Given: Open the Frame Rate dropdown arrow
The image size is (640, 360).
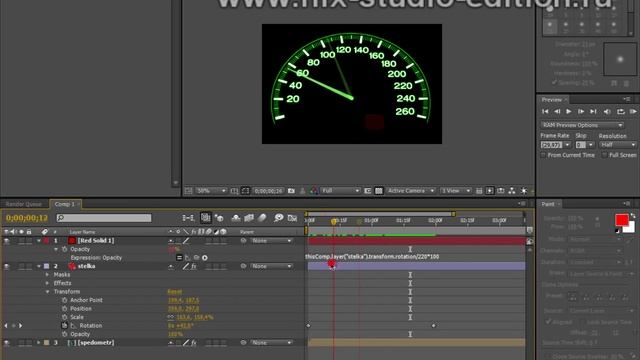Looking at the screenshot, I should coord(567,145).
